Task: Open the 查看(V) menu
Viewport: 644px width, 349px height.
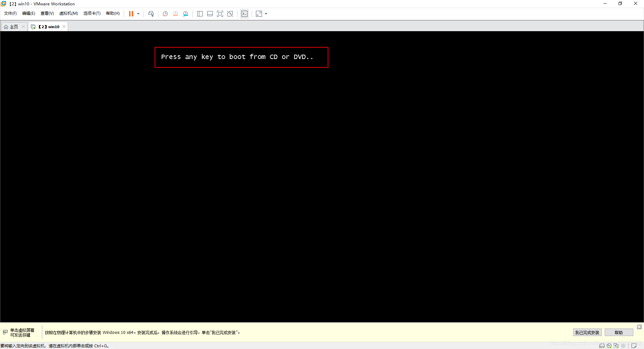Action: (47, 13)
